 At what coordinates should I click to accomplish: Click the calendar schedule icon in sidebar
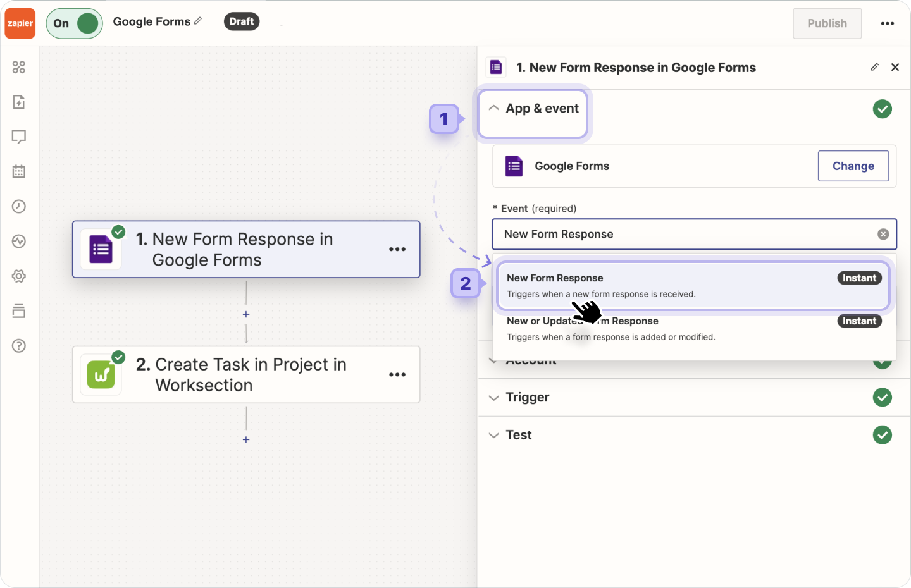tap(19, 171)
